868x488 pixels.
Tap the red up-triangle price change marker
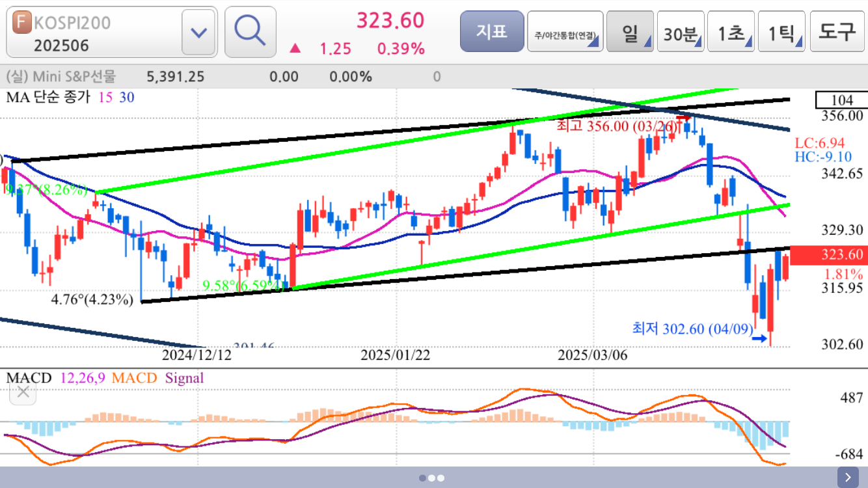point(295,48)
